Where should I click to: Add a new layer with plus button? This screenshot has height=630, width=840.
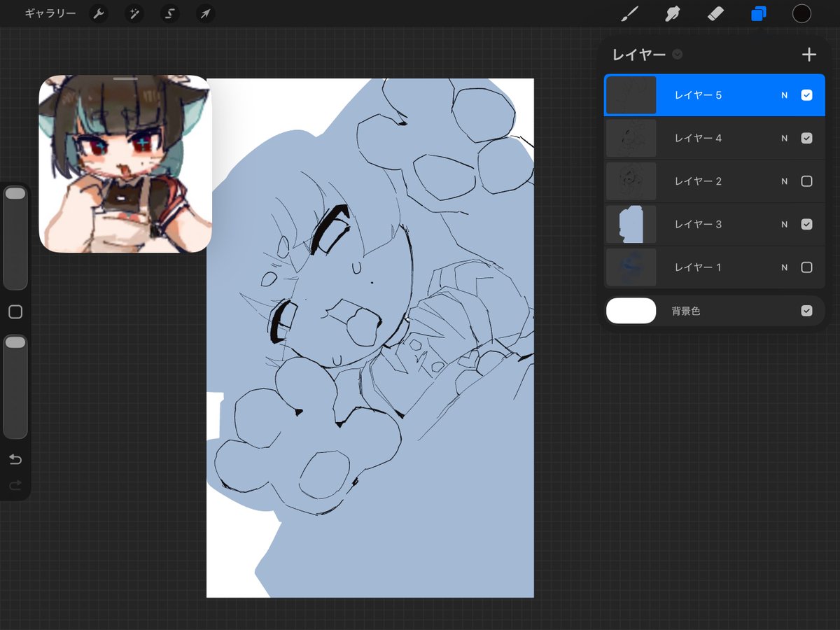tap(809, 55)
